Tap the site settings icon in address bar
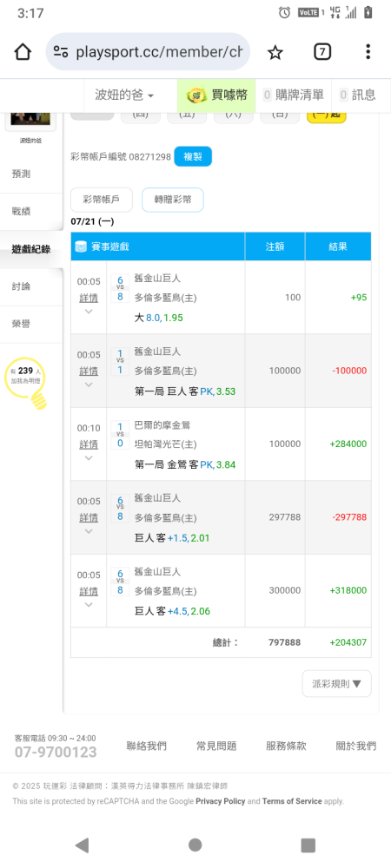Image resolution: width=391 pixels, height=868 pixels. click(x=61, y=52)
